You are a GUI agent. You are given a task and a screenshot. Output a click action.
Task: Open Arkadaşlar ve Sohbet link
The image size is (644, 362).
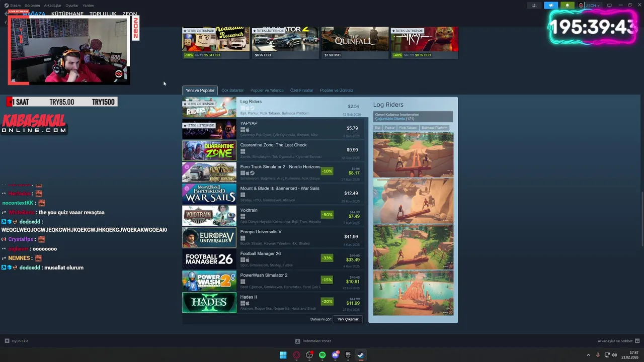615,341
